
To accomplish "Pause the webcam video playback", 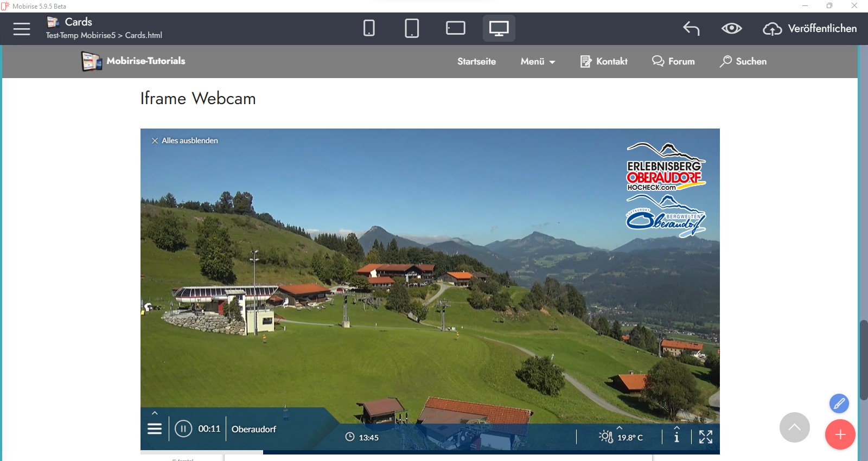I will (183, 429).
